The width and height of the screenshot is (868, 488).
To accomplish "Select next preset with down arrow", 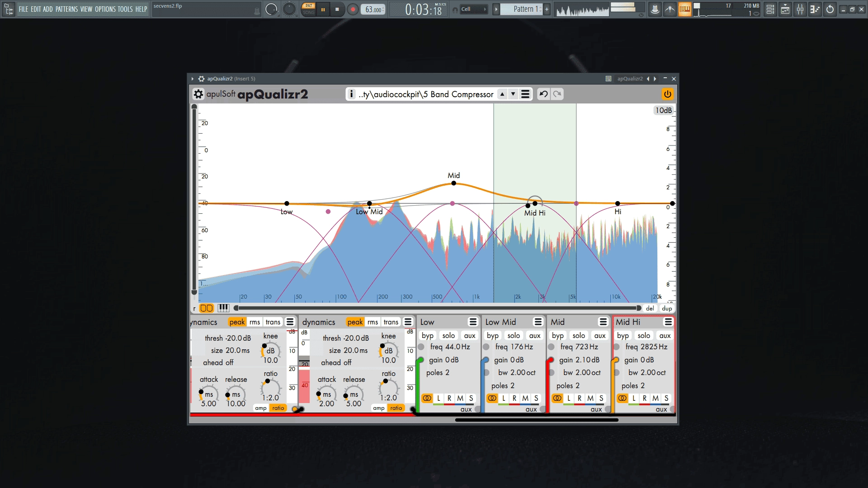I will [x=513, y=94].
